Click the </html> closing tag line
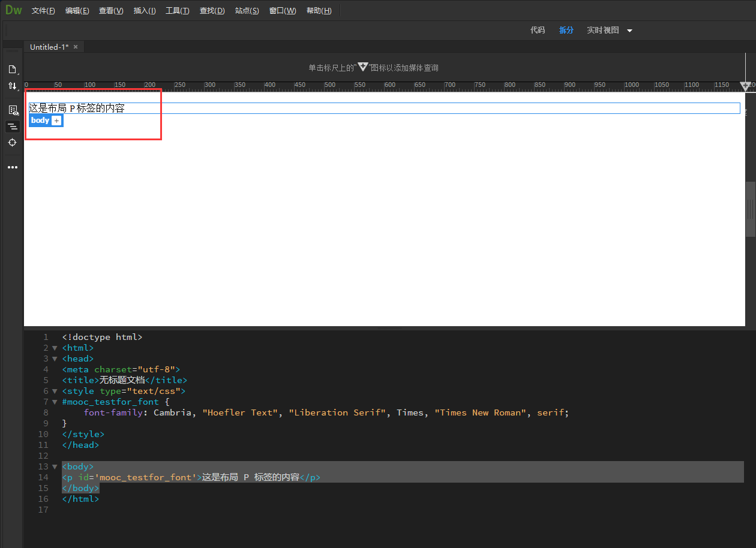Viewport: 756px width, 548px height. (80, 499)
